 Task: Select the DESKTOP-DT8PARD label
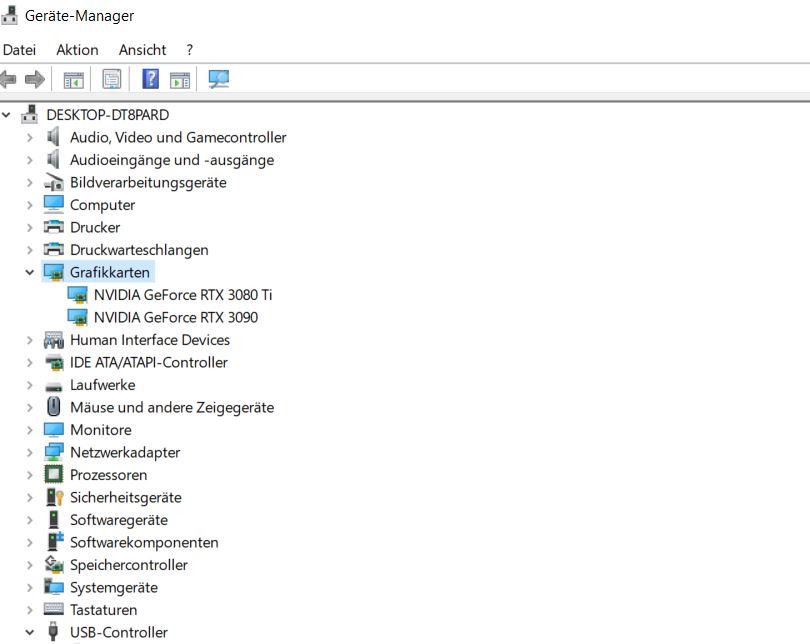click(107, 115)
